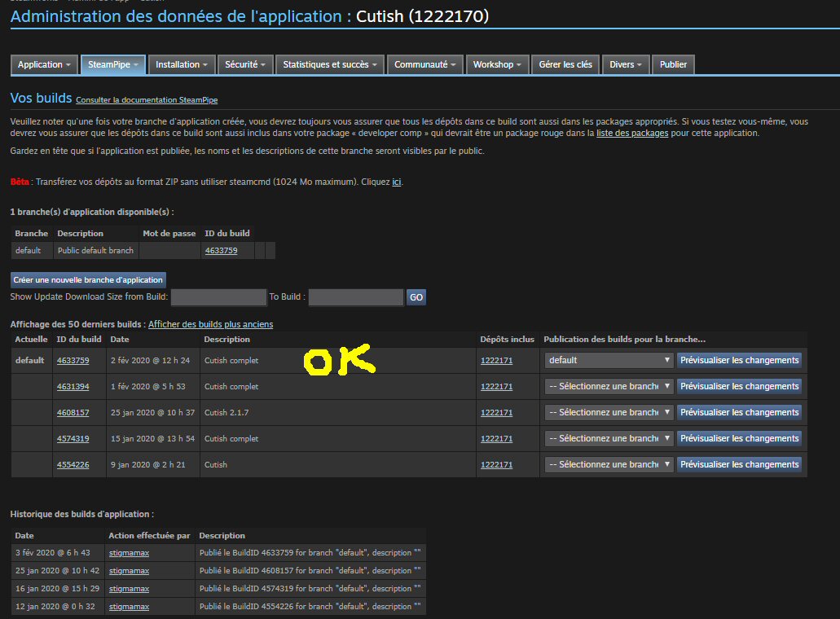Select history text 'Publié le BuildID 4608157'
Image resolution: width=840 pixels, height=619 pixels.
[x=246, y=571]
